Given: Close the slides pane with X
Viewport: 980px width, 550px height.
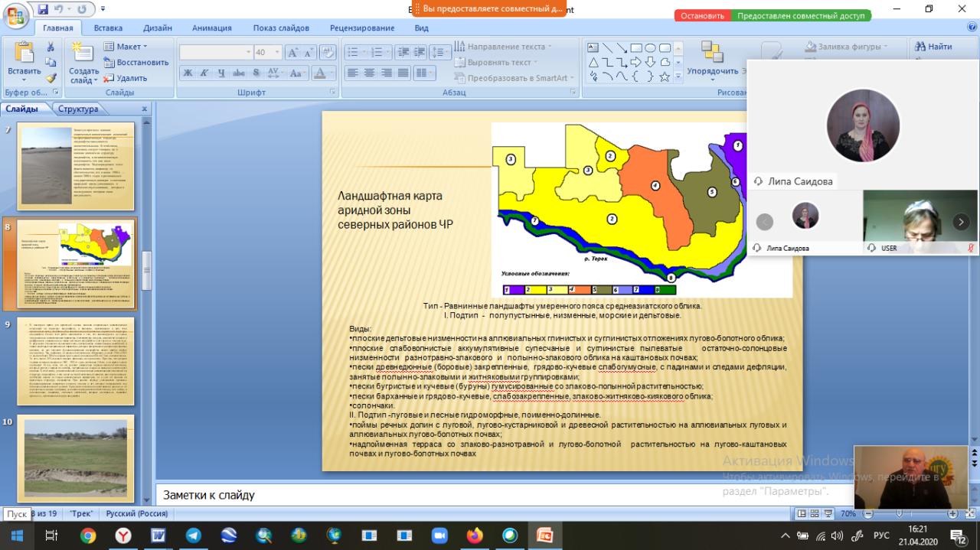Looking at the screenshot, I should pyautogui.click(x=144, y=109).
